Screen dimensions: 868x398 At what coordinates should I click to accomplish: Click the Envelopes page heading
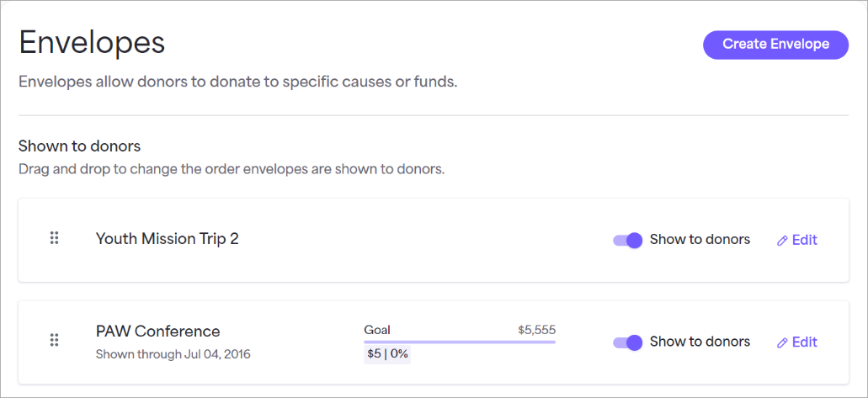(x=92, y=43)
